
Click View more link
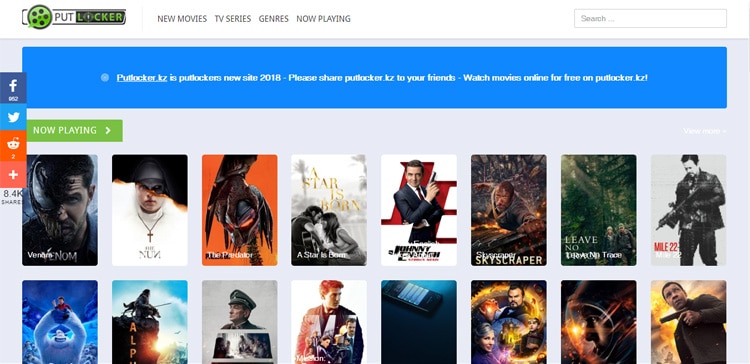[705, 131]
